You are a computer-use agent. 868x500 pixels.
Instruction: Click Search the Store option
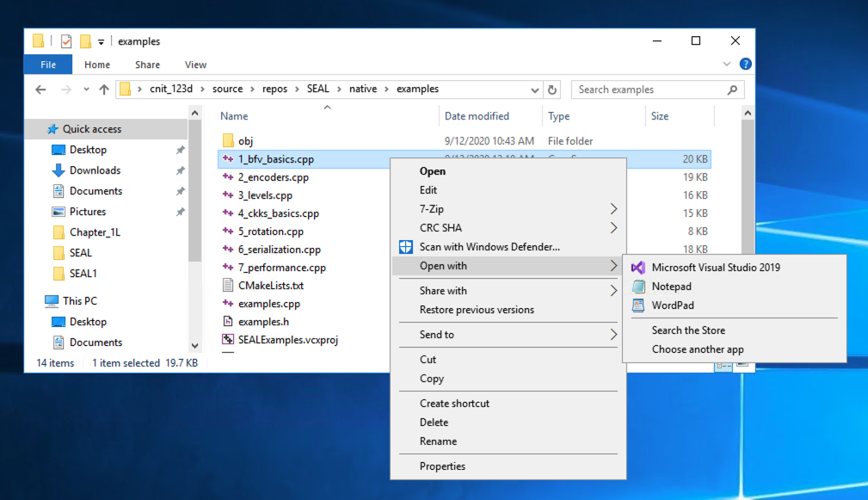[x=688, y=330]
